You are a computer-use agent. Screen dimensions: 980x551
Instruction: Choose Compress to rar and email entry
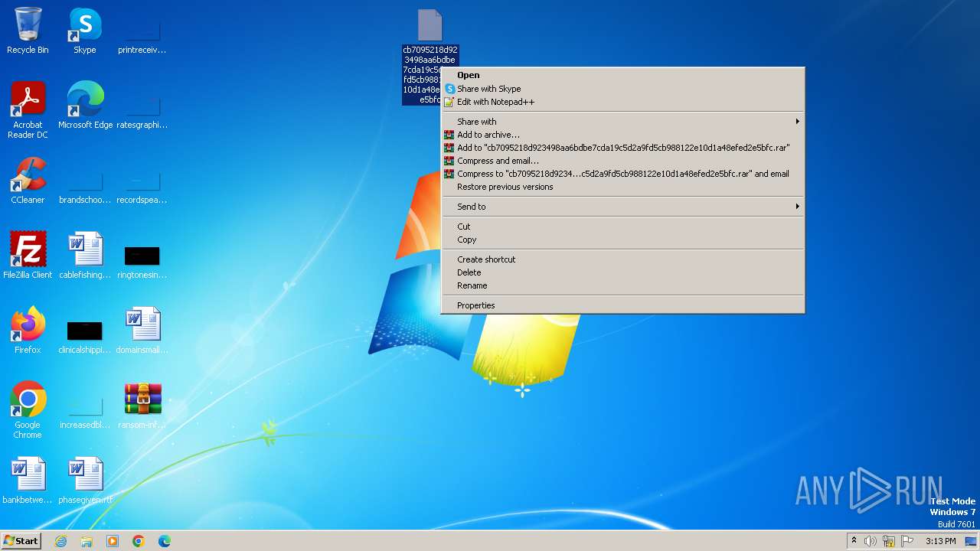[x=623, y=174]
